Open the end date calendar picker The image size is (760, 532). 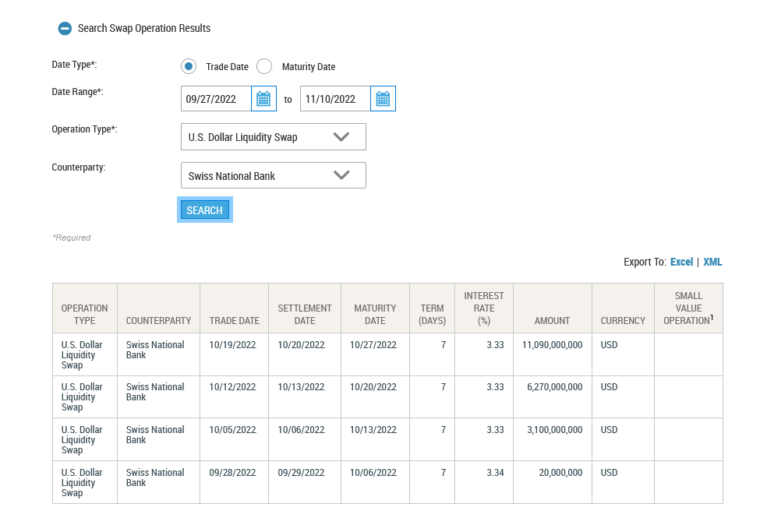pyautogui.click(x=383, y=99)
